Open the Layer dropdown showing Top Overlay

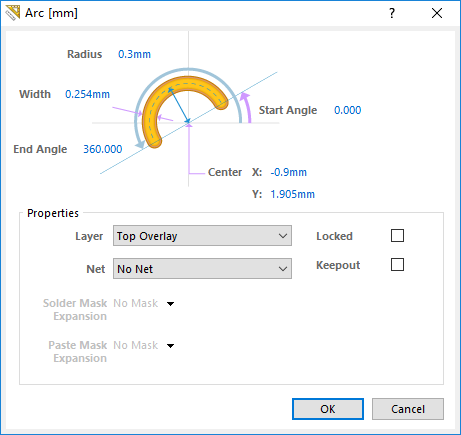tap(202, 236)
